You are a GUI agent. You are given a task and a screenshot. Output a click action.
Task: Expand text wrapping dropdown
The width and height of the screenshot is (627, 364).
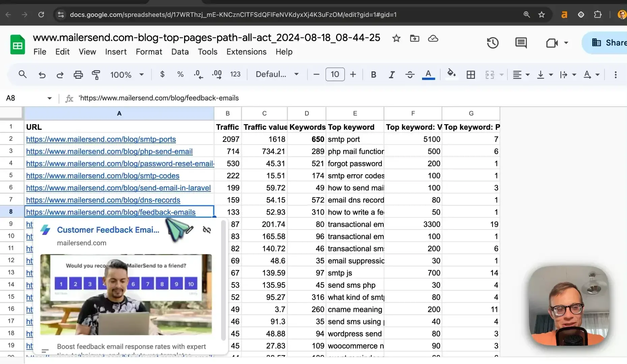coord(574,74)
